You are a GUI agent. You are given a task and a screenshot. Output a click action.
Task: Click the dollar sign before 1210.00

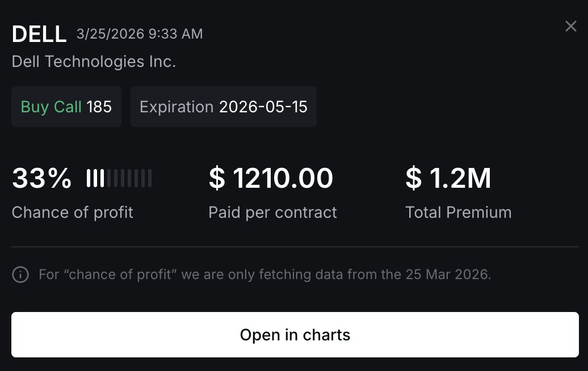(x=217, y=179)
